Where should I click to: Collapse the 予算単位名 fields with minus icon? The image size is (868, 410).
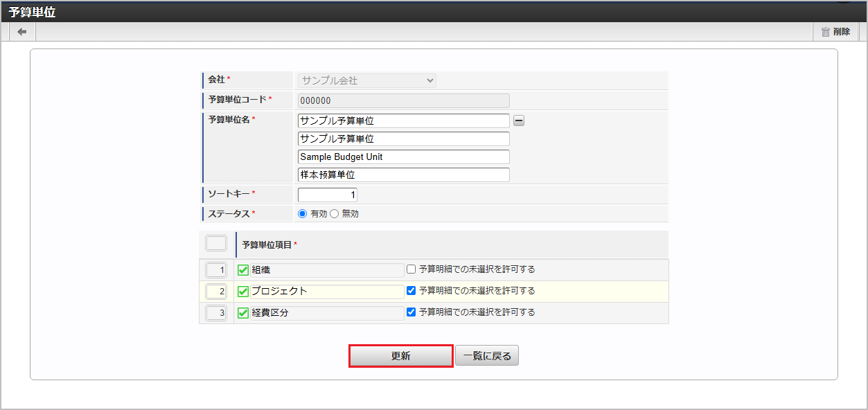coord(519,121)
